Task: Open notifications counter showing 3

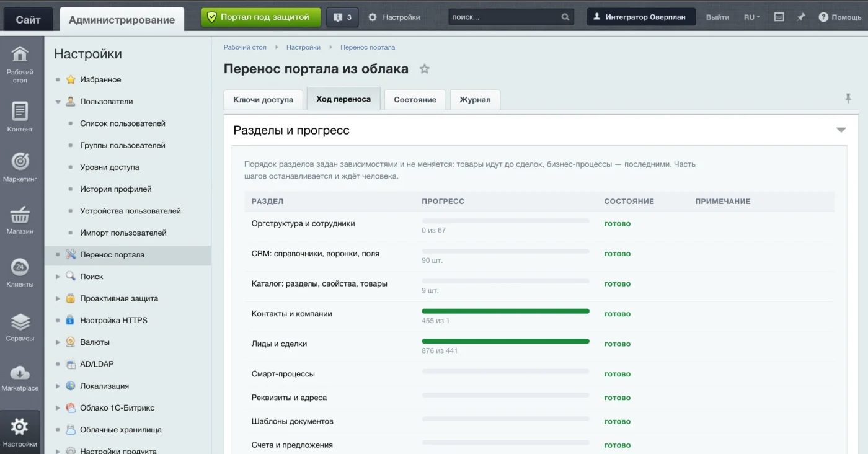Action: tap(342, 17)
